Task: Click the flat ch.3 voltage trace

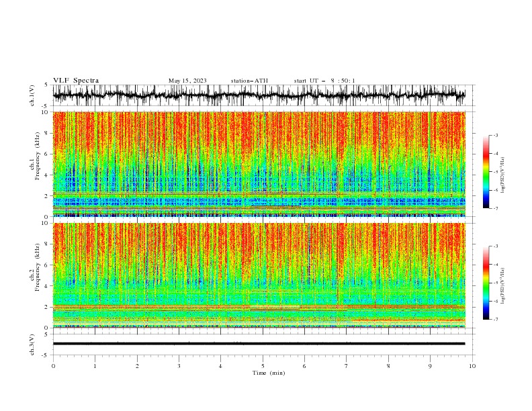Action: pyautogui.click(x=259, y=344)
